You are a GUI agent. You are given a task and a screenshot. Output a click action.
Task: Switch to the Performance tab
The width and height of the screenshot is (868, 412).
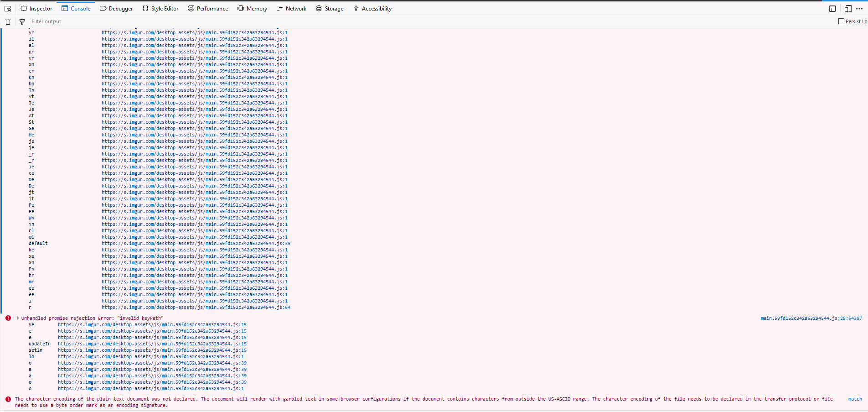coord(208,8)
